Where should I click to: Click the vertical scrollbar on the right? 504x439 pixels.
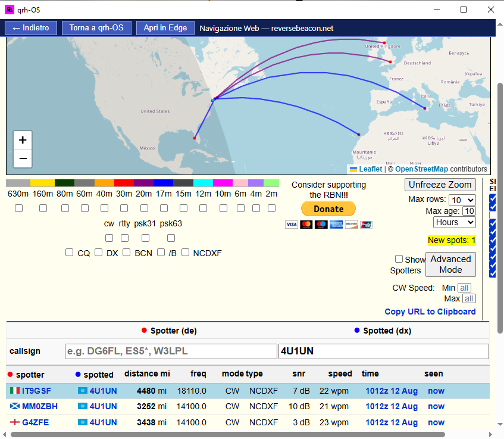[x=500, y=208]
